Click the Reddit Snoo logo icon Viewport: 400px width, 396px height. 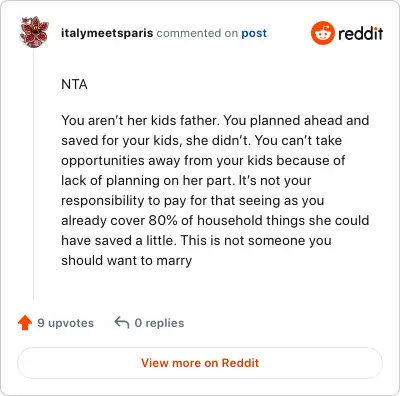point(322,33)
